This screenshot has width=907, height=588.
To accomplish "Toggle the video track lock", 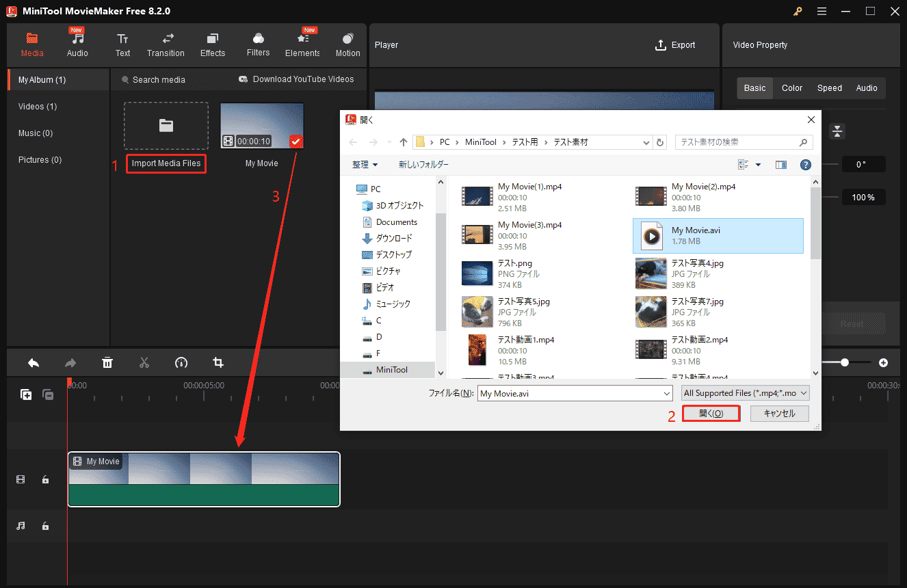I will 45,480.
